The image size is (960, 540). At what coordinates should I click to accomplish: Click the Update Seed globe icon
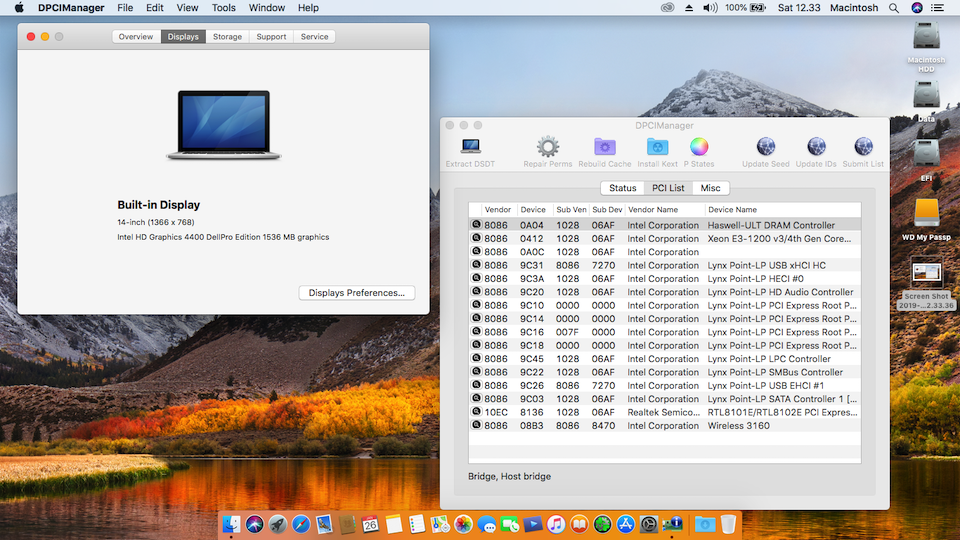click(x=766, y=148)
